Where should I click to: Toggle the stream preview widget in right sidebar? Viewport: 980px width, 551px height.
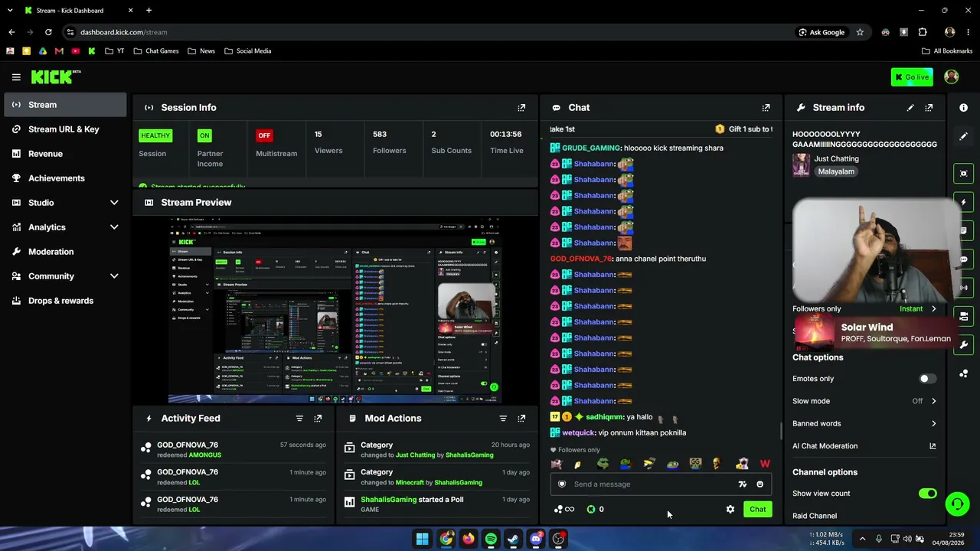pyautogui.click(x=964, y=174)
